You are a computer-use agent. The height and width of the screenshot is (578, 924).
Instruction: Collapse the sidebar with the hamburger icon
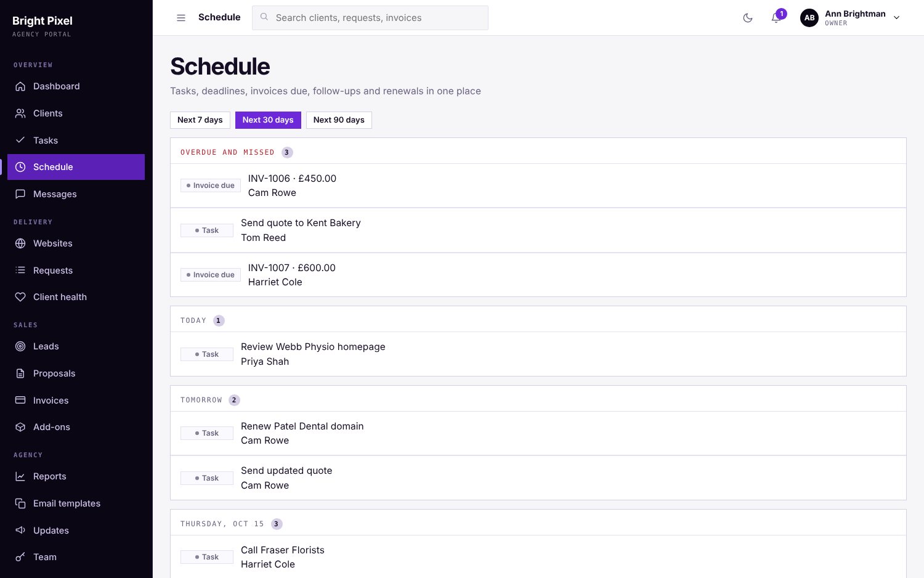click(x=181, y=18)
